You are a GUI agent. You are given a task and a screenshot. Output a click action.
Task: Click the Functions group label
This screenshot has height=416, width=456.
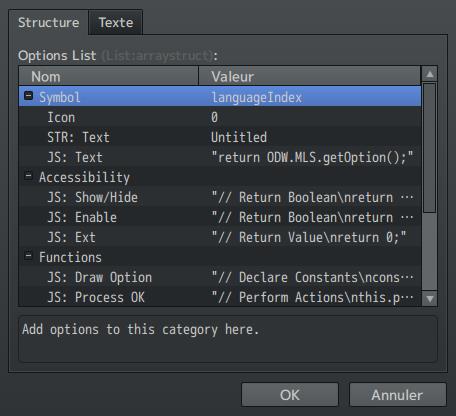point(70,257)
